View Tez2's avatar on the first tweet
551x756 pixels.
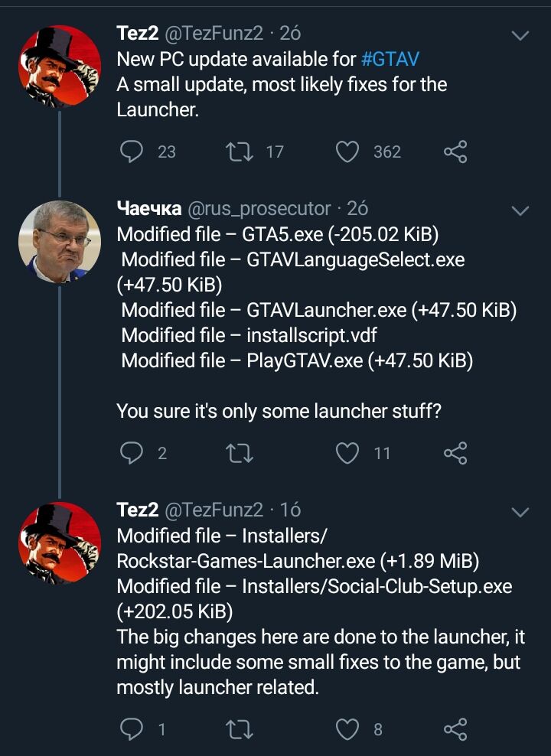pyautogui.click(x=60, y=67)
